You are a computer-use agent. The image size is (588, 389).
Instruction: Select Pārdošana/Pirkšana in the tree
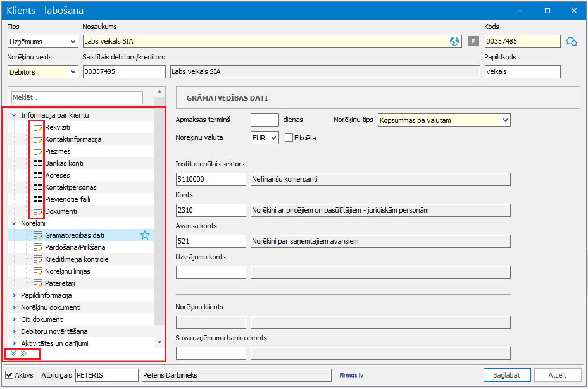click(75, 247)
